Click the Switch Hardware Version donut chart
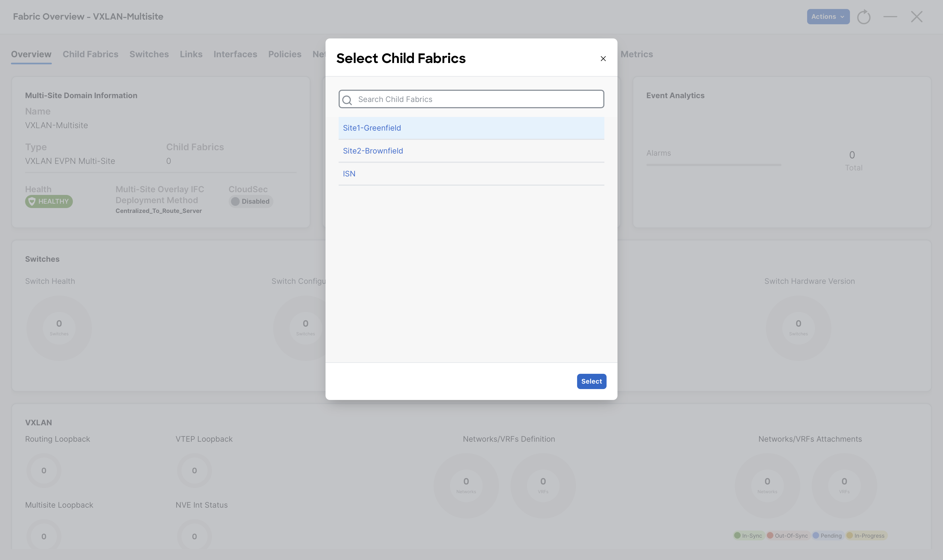Viewport: 943px width, 560px height. [x=798, y=328]
